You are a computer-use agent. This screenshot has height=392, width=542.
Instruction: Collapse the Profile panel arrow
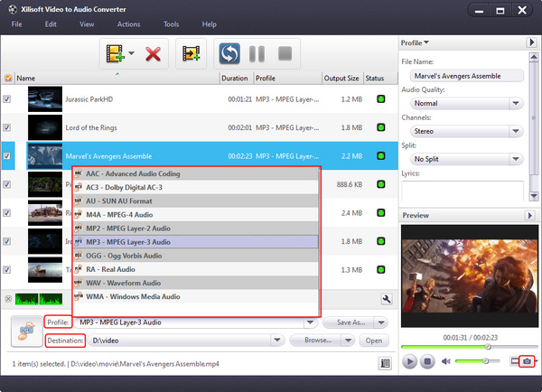(x=531, y=42)
